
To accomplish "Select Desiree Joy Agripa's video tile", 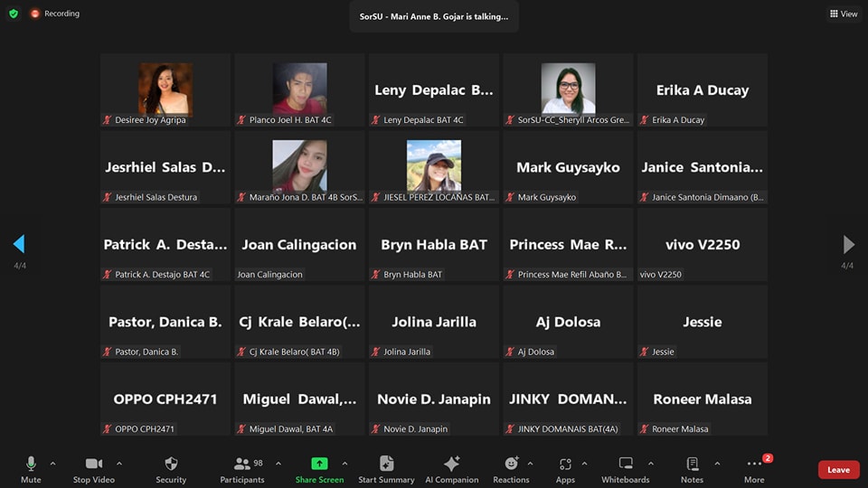I will click(165, 90).
